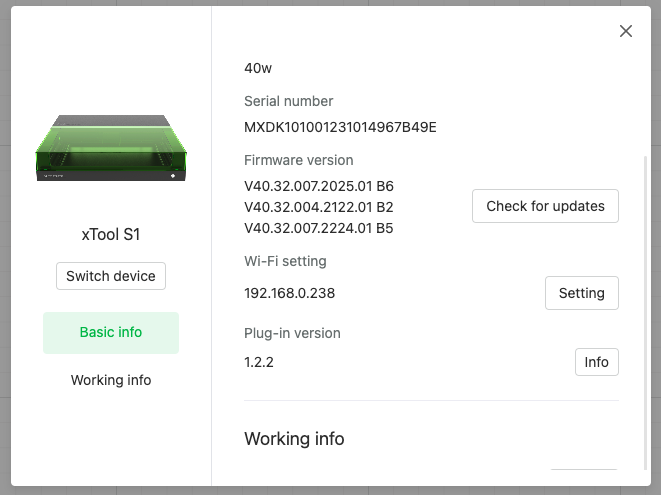Close the device info dialog

tap(626, 31)
